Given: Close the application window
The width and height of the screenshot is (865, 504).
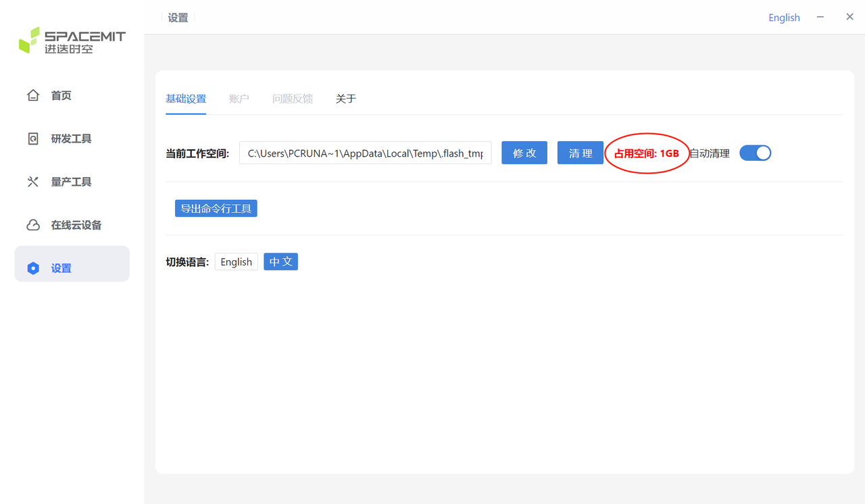Looking at the screenshot, I should tap(850, 17).
